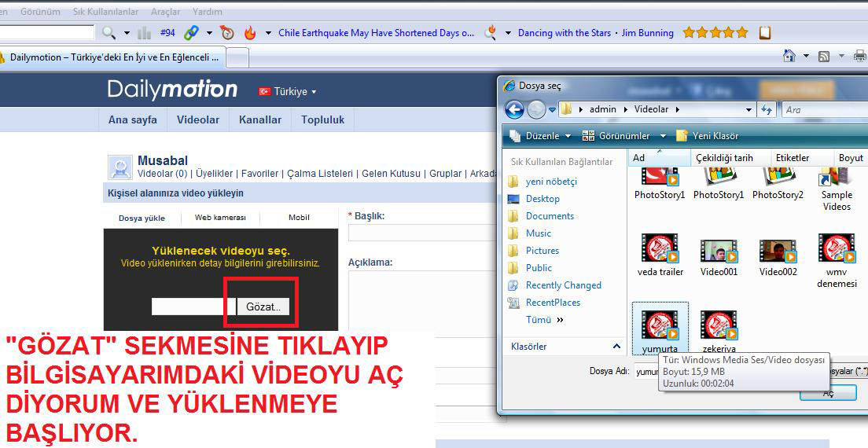
Task: Click the folder icon in dialog address bar
Action: tap(566, 109)
